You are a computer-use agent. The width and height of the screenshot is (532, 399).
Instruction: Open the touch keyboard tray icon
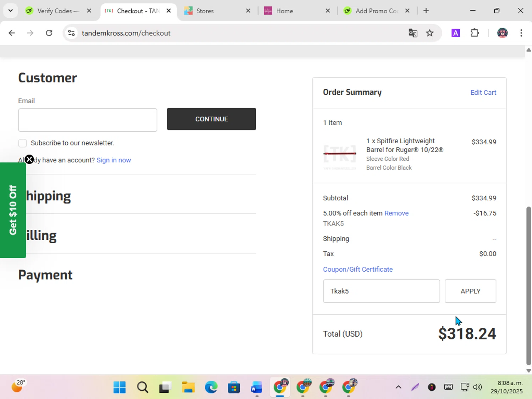tap(448, 387)
